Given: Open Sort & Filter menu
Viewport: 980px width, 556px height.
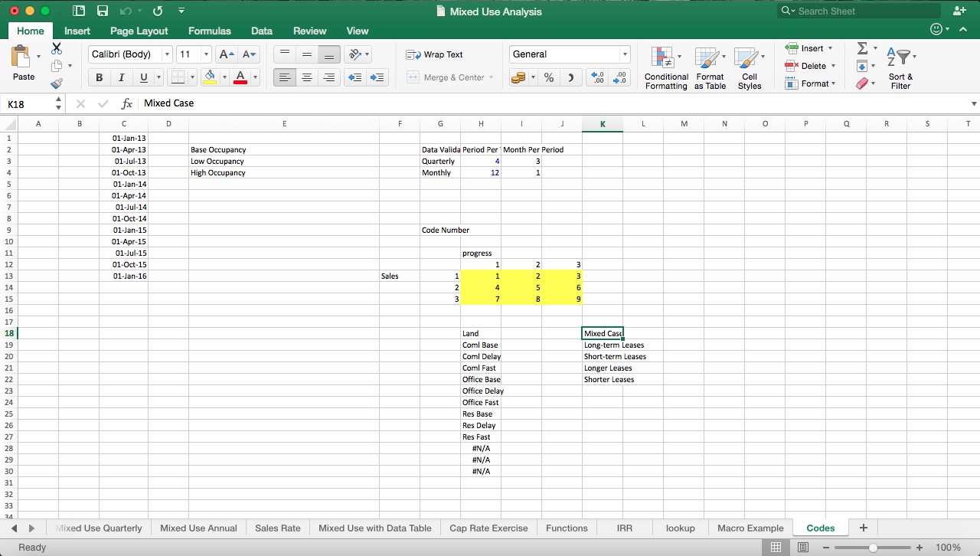Looking at the screenshot, I should coord(900,68).
